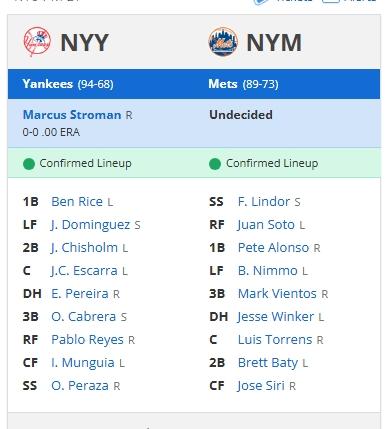Image resolution: width=391 pixels, height=429 pixels.
Task: Open J. Chisholm's player profile
Action: [x=84, y=248]
